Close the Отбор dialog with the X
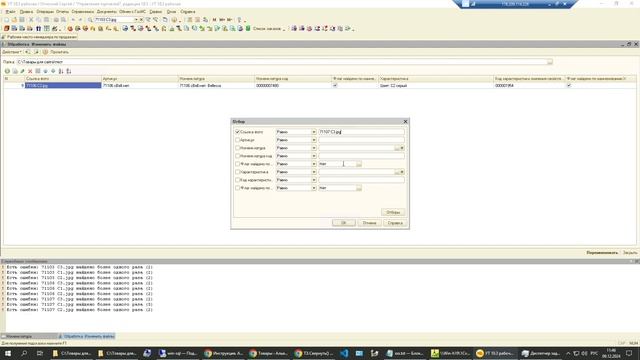Screen dimensions: 640x360 click(x=405, y=122)
